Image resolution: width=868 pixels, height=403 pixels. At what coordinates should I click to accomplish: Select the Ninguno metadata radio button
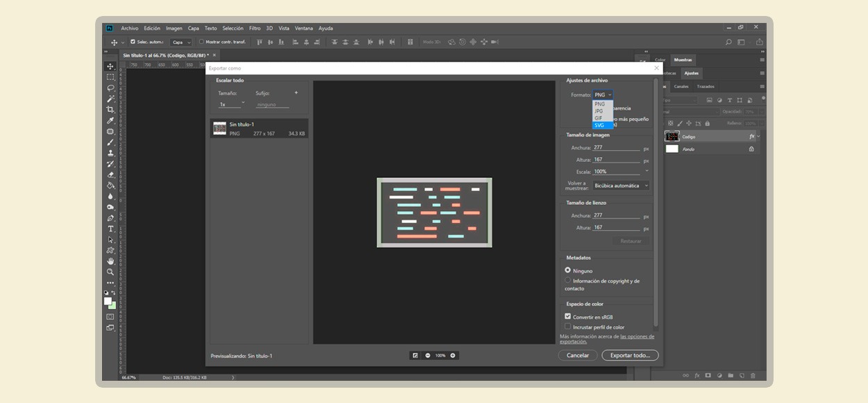click(567, 270)
